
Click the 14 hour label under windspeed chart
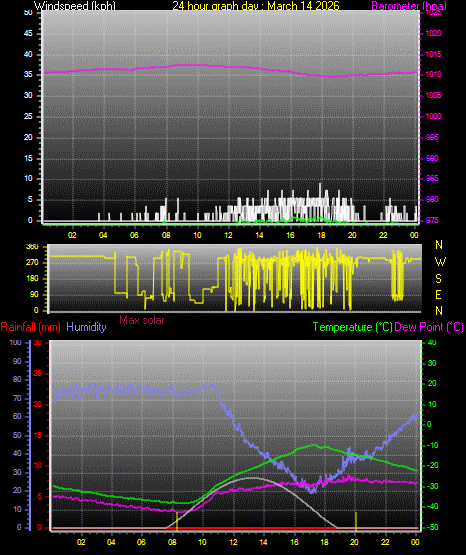(259, 235)
